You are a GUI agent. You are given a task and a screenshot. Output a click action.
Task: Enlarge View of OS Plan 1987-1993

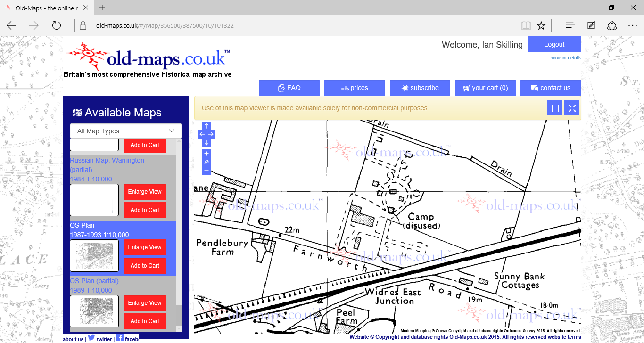click(x=145, y=247)
